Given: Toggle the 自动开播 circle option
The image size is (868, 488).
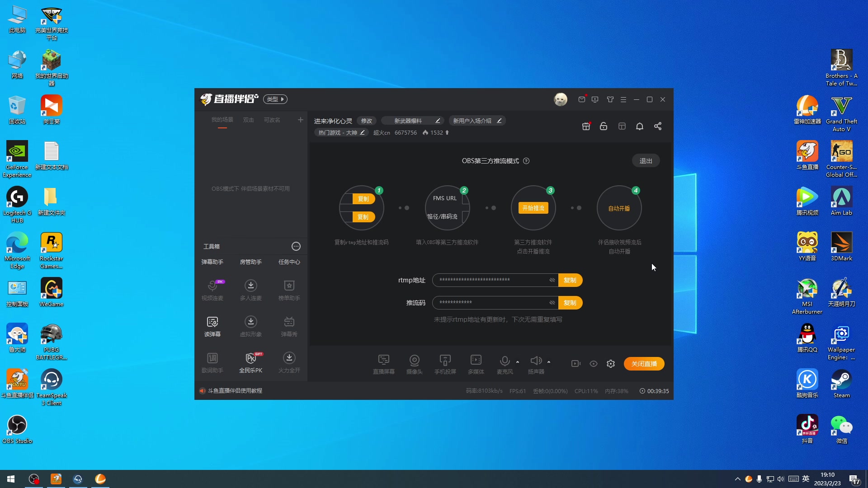Looking at the screenshot, I should point(619,208).
